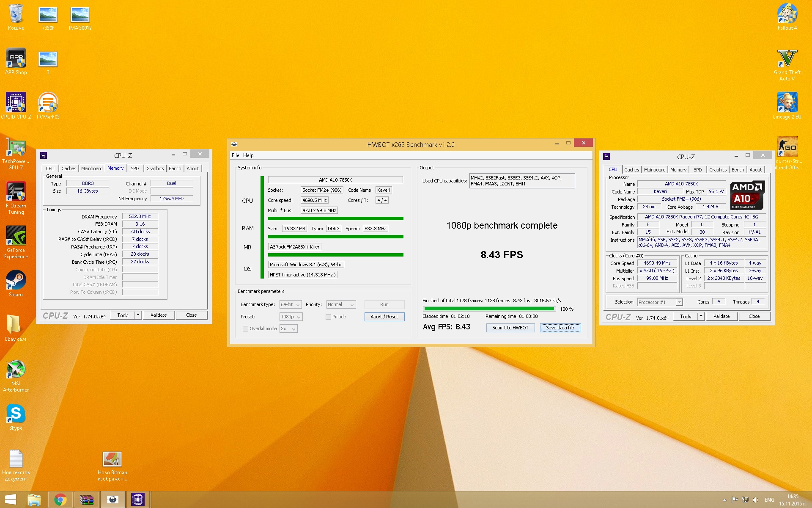Viewport: 812px width, 508px height.
Task: Click Tools button in right CPU-Z window
Action: [x=686, y=316]
